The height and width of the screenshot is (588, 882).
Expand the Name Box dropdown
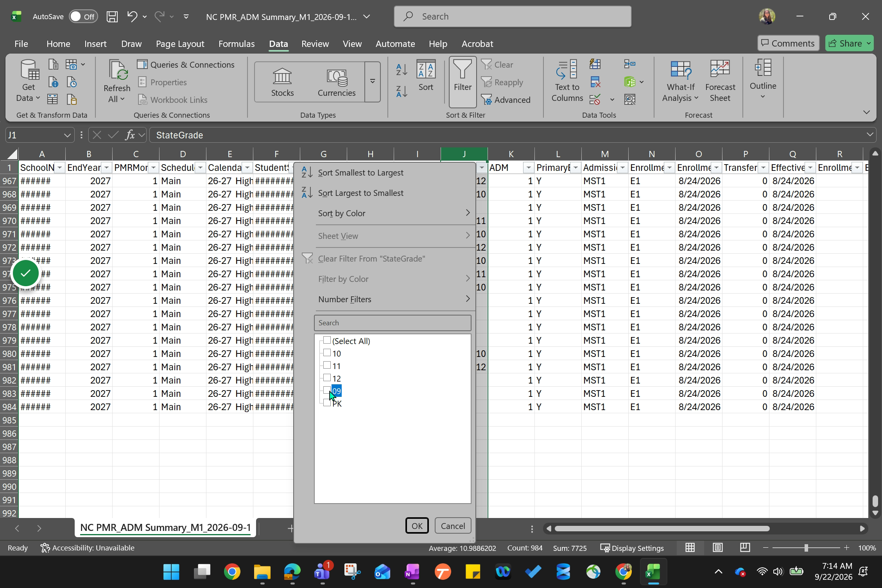67,135
